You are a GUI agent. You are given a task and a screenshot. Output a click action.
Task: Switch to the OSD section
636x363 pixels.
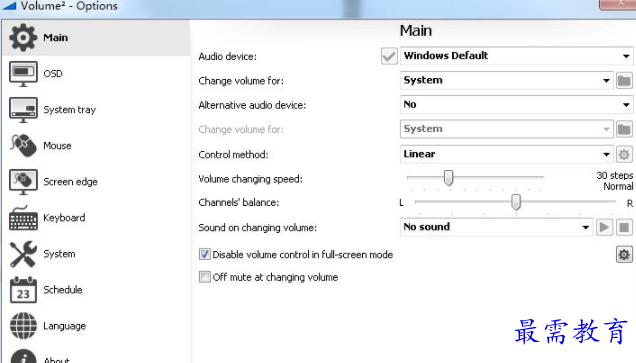[53, 74]
